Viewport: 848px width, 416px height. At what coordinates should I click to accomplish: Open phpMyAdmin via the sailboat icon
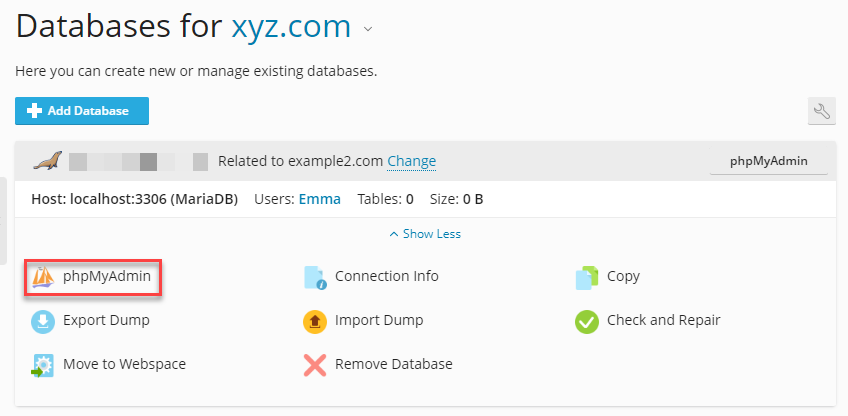pyautogui.click(x=43, y=277)
